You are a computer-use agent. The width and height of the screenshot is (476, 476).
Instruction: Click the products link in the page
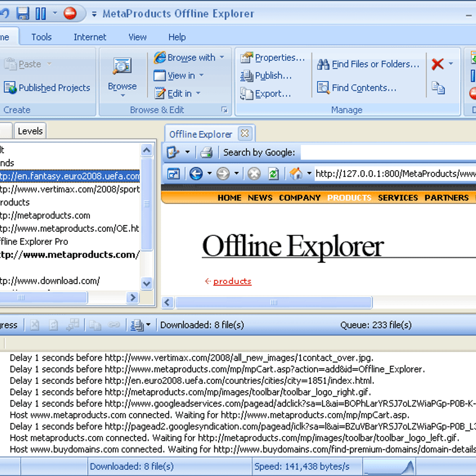point(232,281)
